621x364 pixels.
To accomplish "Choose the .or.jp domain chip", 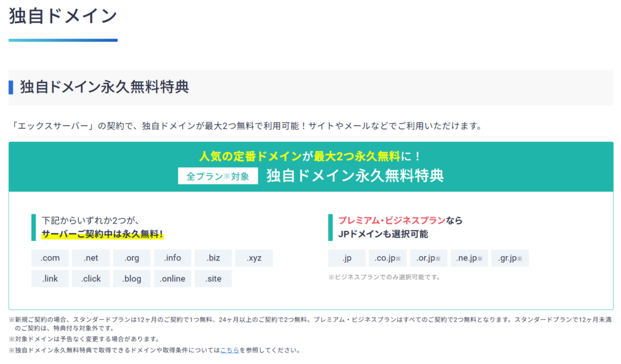I will click(429, 258).
